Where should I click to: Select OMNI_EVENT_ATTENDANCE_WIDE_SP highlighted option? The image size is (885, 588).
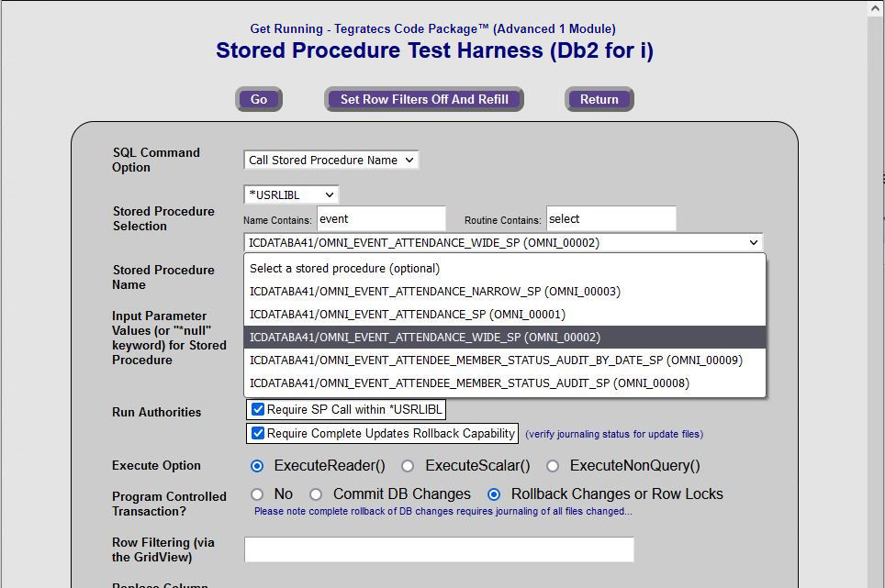(x=425, y=338)
